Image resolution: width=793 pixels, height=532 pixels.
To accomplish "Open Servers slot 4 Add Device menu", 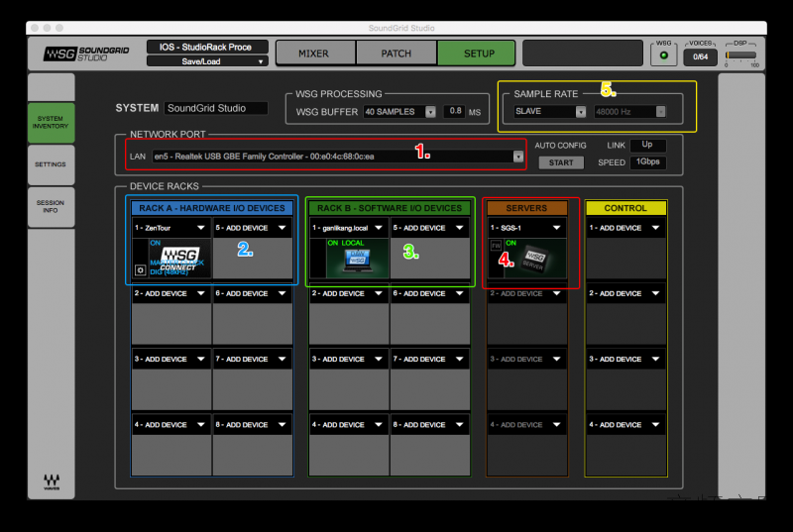I will click(526, 425).
